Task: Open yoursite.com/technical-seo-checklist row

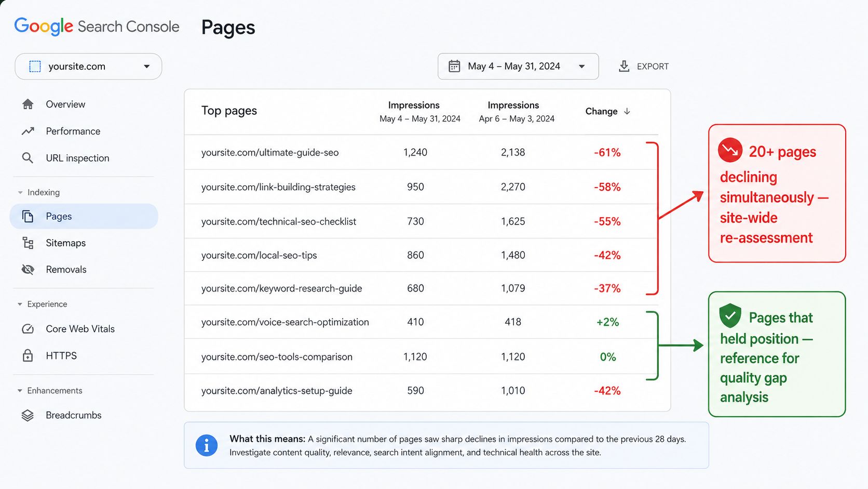Action: 421,221
